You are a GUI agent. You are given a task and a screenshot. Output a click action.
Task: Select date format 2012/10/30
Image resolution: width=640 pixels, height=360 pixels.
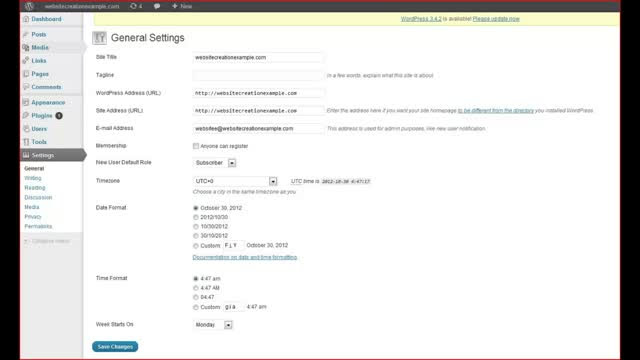(x=196, y=217)
